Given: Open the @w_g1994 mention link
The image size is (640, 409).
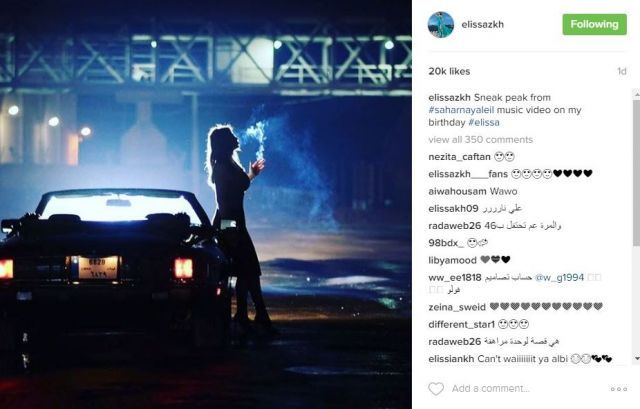Looking at the screenshot, I should point(559,278).
